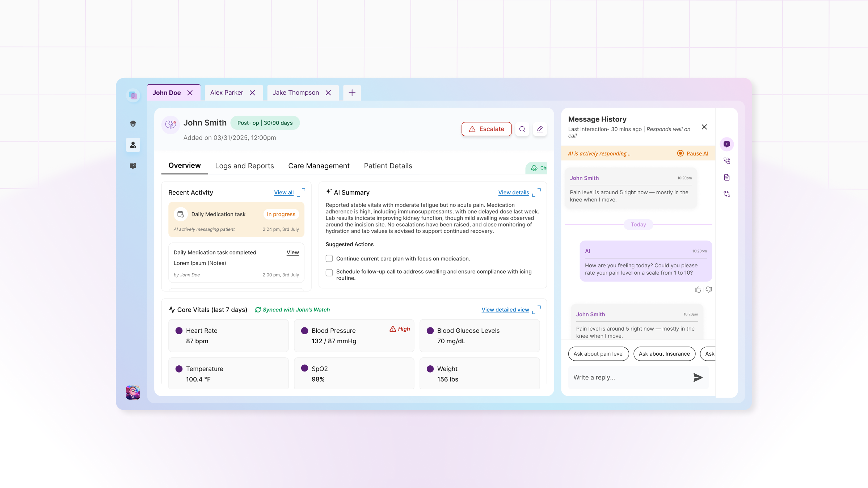The image size is (868, 488).
Task: Open the document notes icon in right sidebar
Action: pyautogui.click(x=726, y=177)
